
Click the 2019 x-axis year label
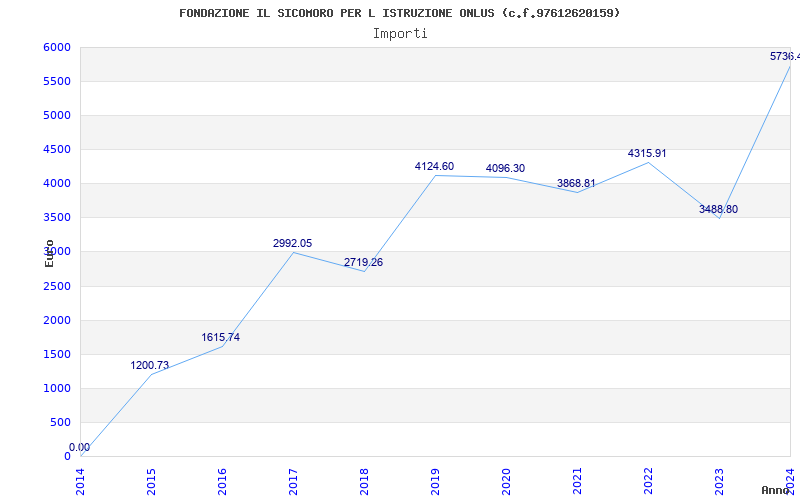coord(435,482)
